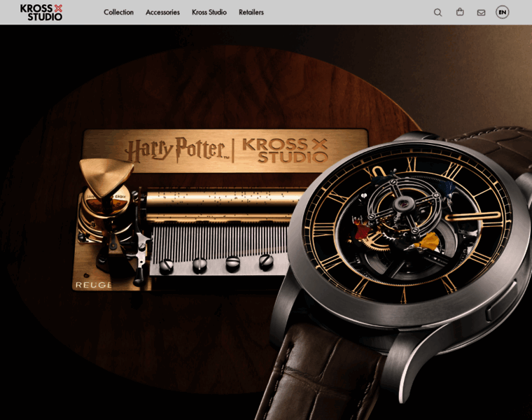The width and height of the screenshot is (532, 420).
Task: Open the search magnifier icon
Action: point(438,13)
